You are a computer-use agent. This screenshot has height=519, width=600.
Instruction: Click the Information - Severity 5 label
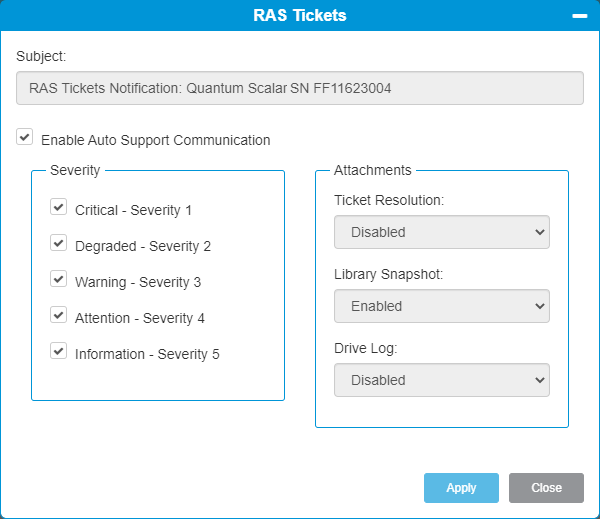[147, 354]
